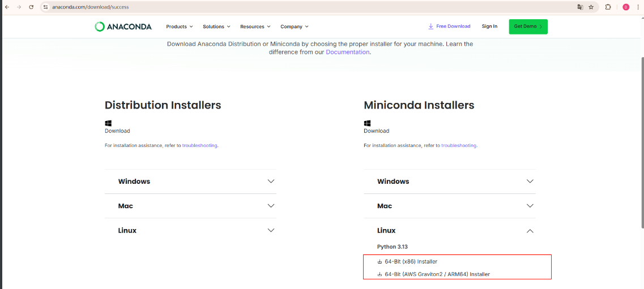Click download icon beside ARM64 Installer
644x289 pixels.
379,275
